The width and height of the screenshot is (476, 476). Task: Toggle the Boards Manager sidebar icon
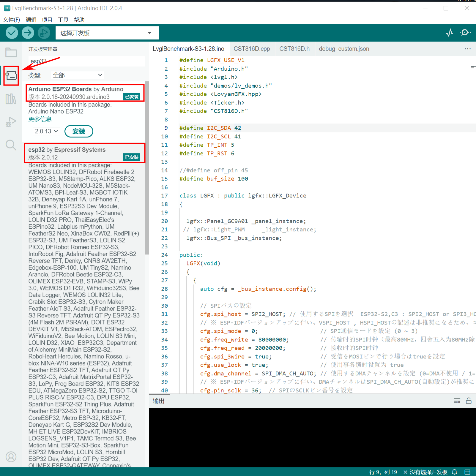pos(11,75)
